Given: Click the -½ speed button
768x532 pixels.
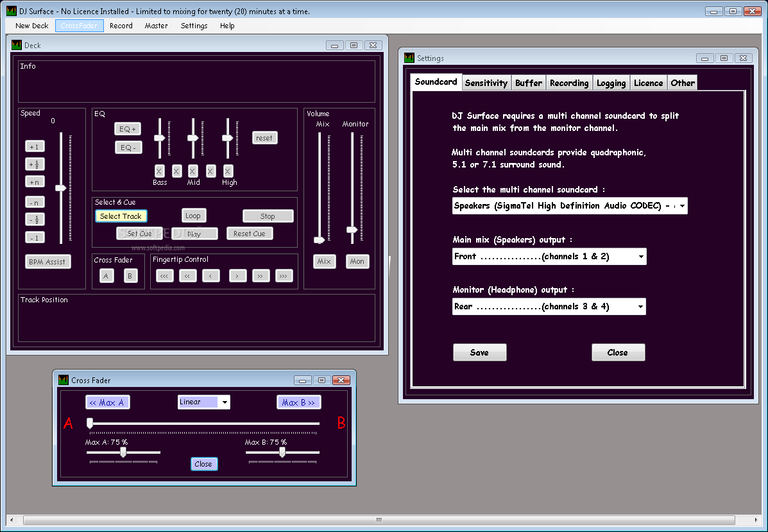Looking at the screenshot, I should click(34, 219).
